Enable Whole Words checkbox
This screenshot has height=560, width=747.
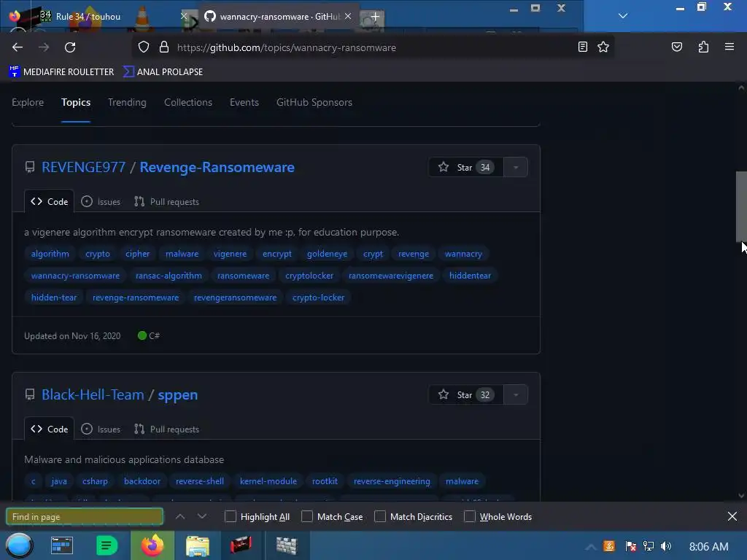[469, 517]
